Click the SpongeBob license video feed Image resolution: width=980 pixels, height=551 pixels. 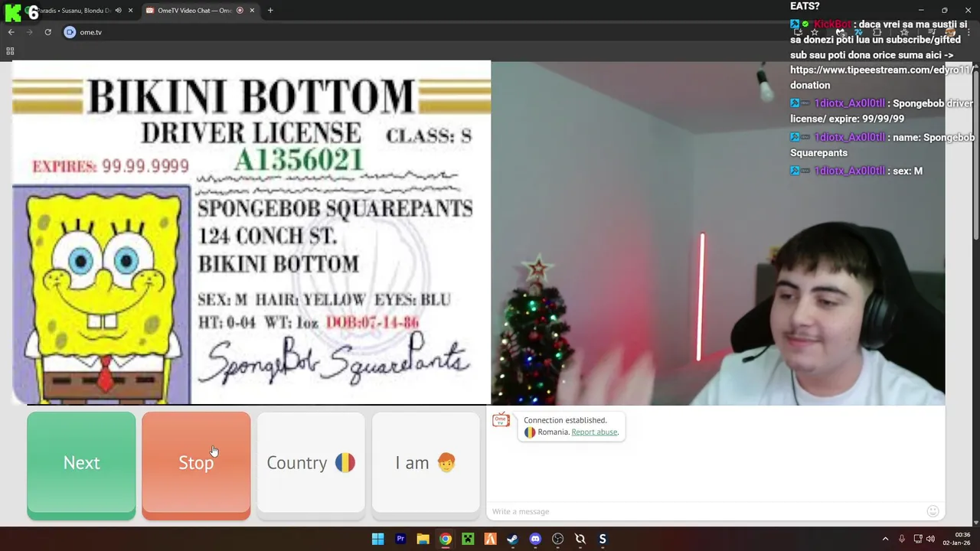[251, 232]
